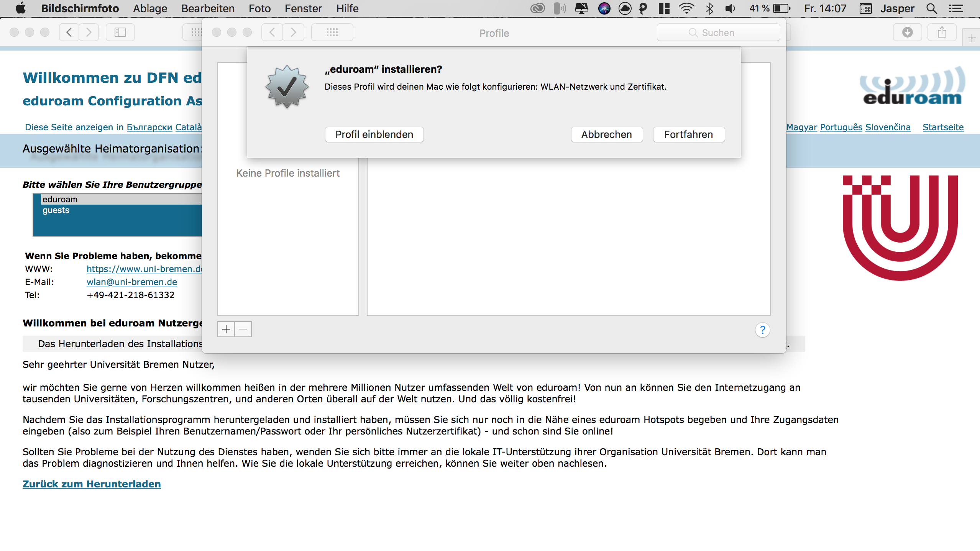Click the plus button to add a profile
This screenshot has width=980, height=551.
point(226,329)
